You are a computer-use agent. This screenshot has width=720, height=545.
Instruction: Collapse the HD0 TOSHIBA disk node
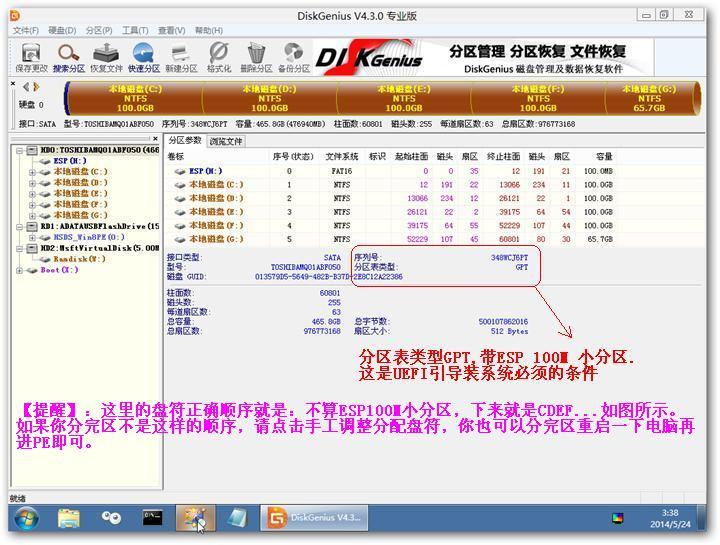point(20,150)
